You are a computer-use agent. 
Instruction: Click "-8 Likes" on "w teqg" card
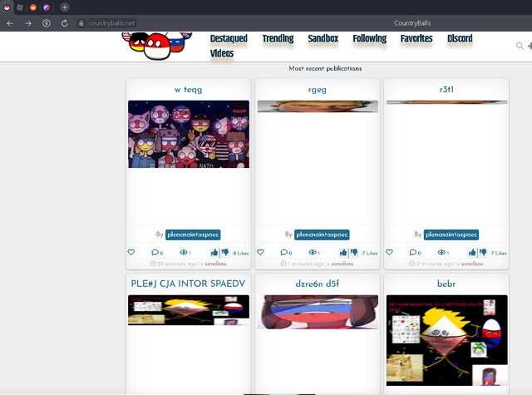240,253
